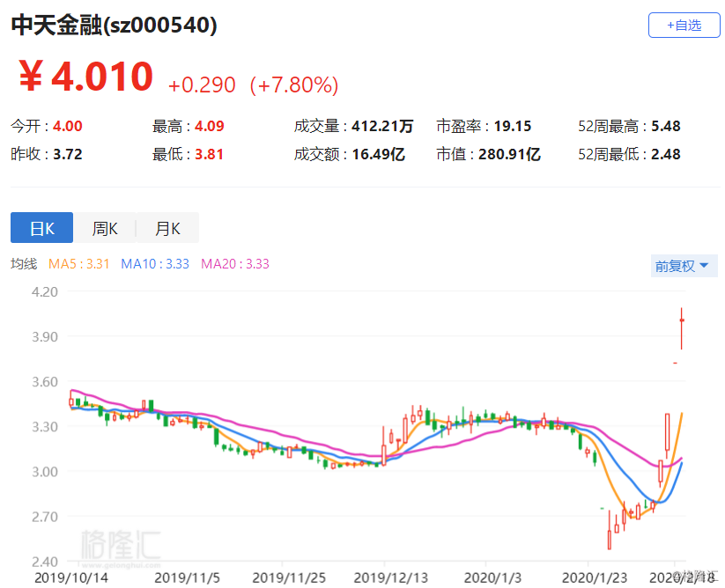Toggle the MA10 moving average label
The image size is (725, 588).
coord(155,264)
